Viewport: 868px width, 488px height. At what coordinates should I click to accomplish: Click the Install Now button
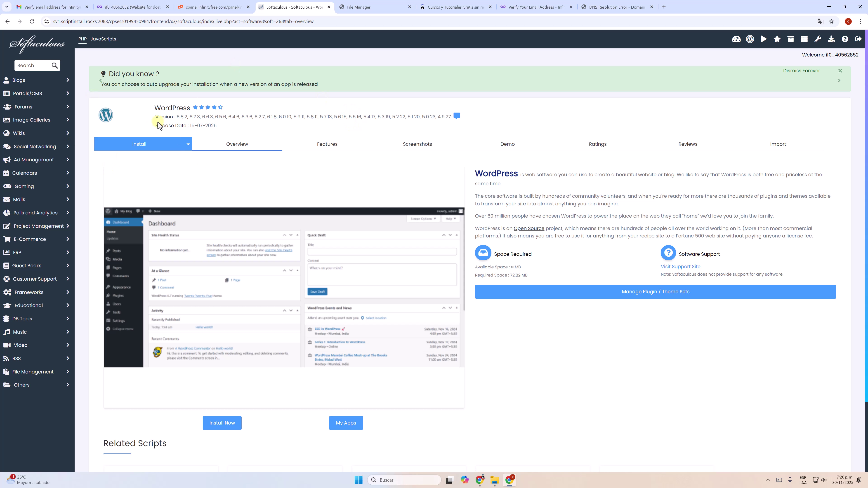point(222,423)
